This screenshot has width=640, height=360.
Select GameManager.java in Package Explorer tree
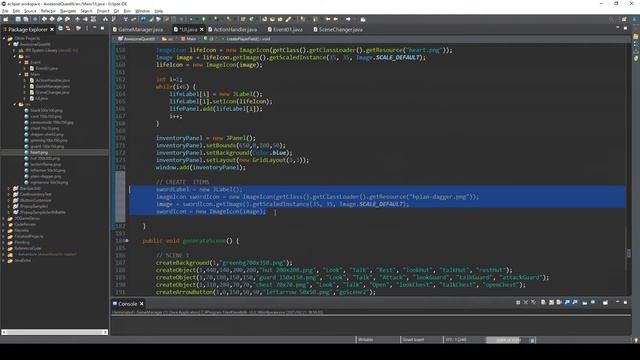(52, 87)
